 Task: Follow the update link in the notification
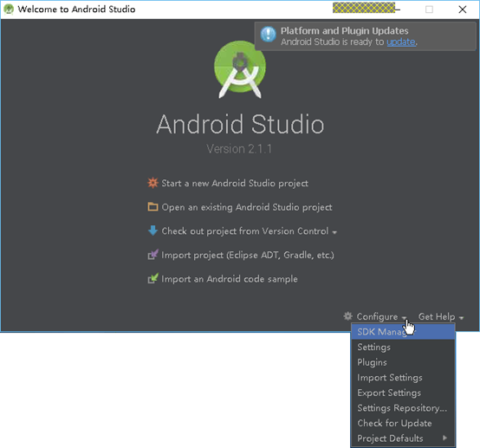point(401,42)
